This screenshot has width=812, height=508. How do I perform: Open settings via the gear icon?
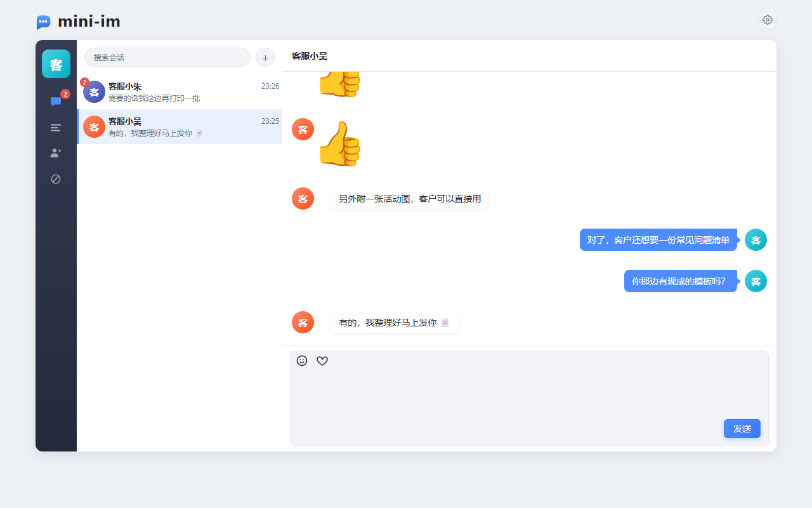pos(768,20)
